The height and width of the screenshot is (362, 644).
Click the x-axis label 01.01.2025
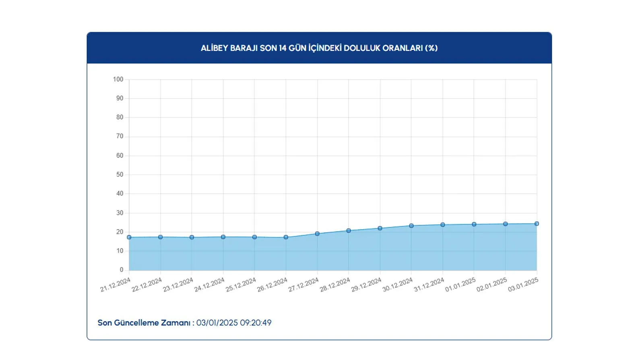click(460, 285)
